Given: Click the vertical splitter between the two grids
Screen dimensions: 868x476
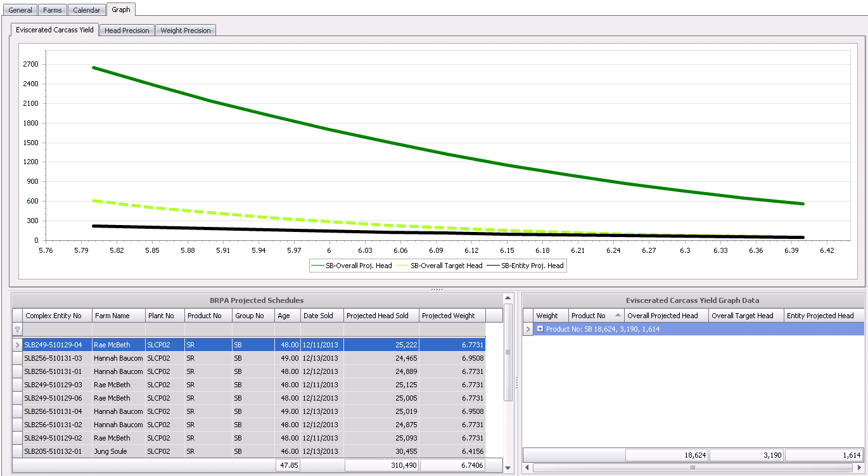Looking at the screenshot, I should (x=518, y=383).
